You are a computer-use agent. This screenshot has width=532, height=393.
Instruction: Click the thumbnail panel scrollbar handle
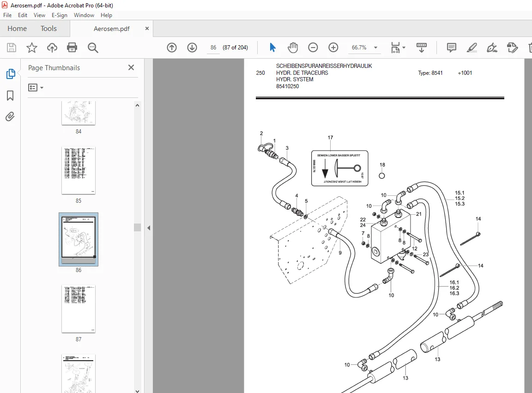[138, 227]
